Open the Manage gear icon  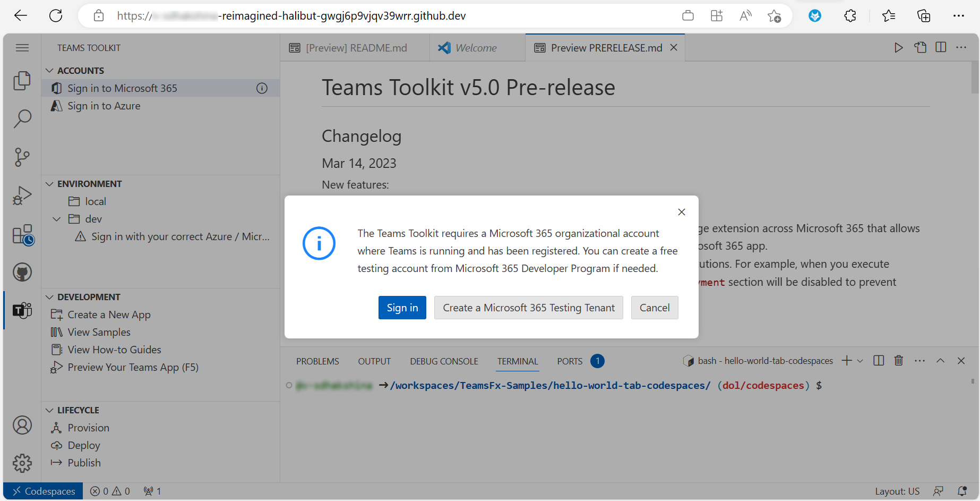coord(22,463)
